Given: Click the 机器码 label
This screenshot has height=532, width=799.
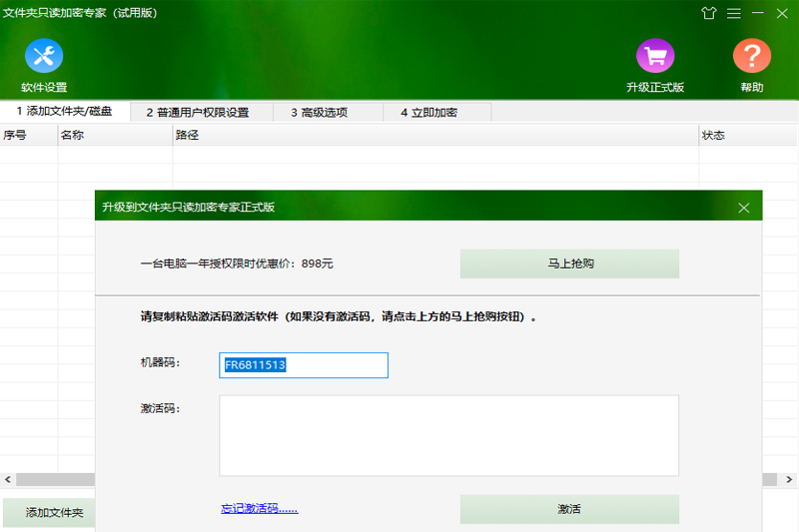Looking at the screenshot, I should coord(160,362).
